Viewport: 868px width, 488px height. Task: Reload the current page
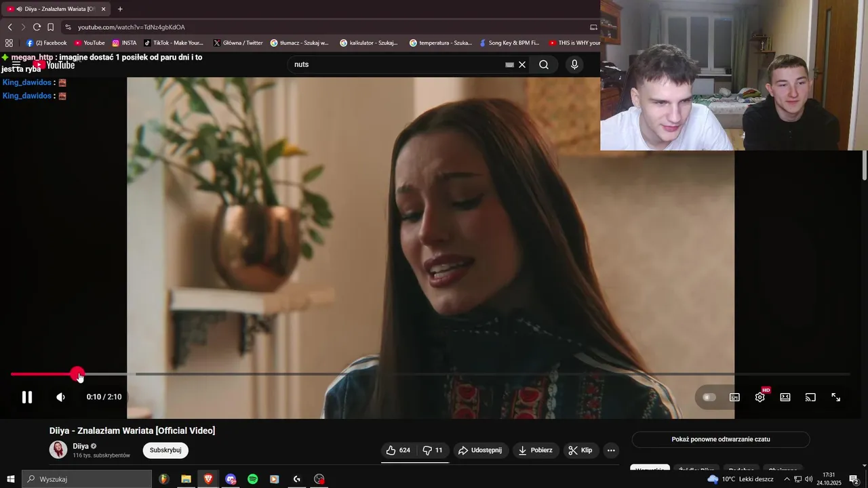pos(37,27)
